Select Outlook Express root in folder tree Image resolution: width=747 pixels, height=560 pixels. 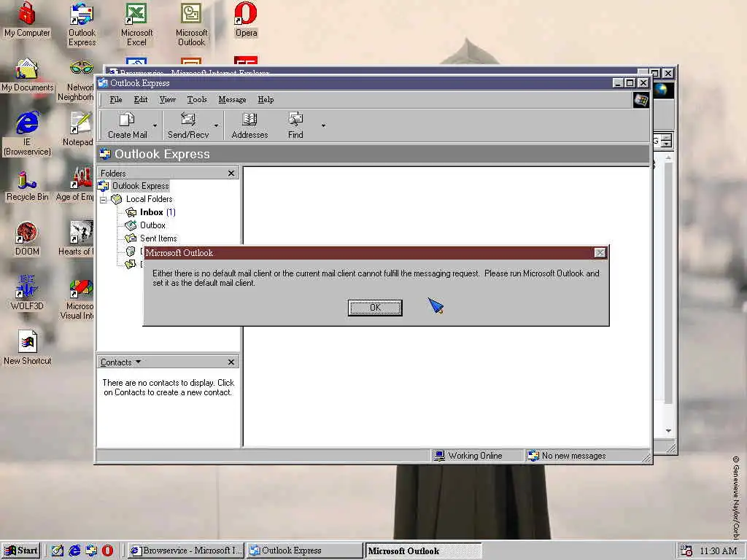click(140, 186)
